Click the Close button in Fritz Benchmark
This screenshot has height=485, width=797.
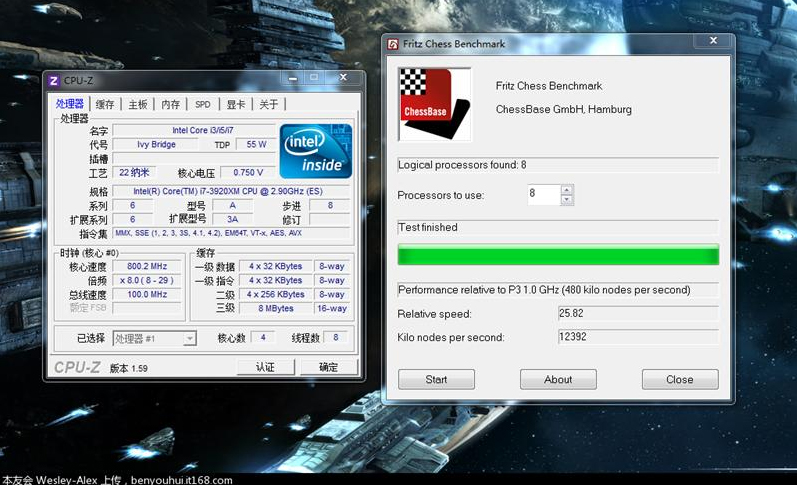680,379
